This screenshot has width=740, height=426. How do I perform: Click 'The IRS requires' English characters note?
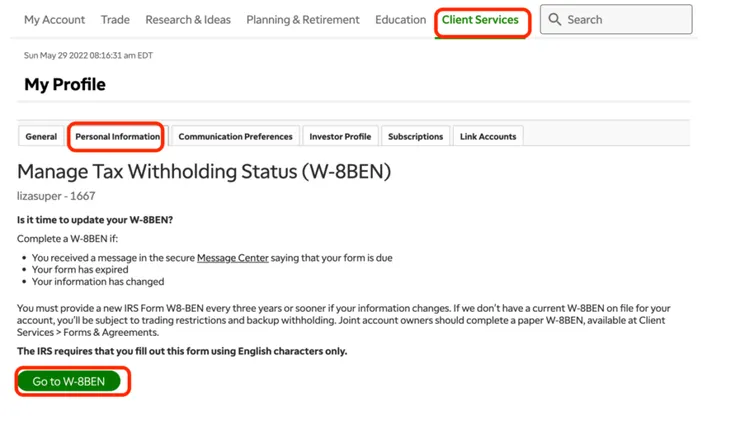(182, 351)
